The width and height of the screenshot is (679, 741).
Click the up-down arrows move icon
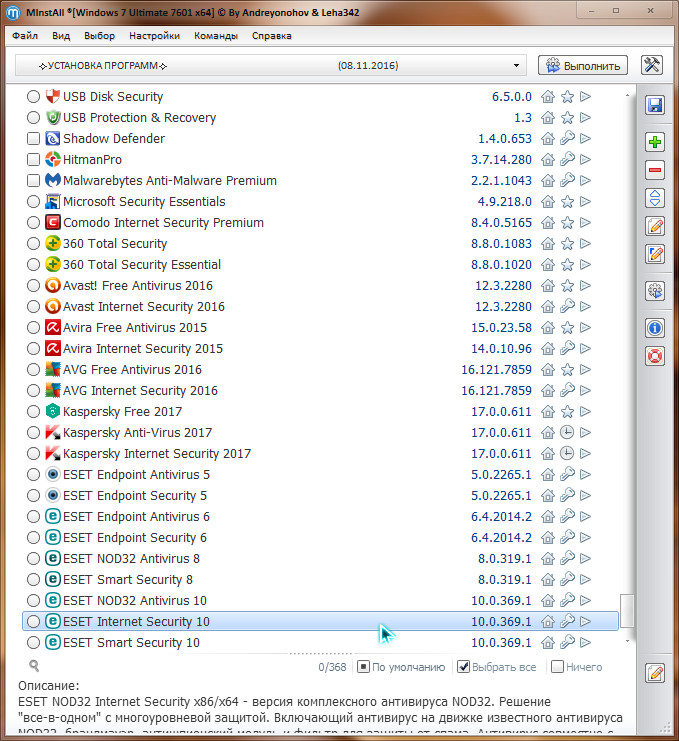point(655,198)
